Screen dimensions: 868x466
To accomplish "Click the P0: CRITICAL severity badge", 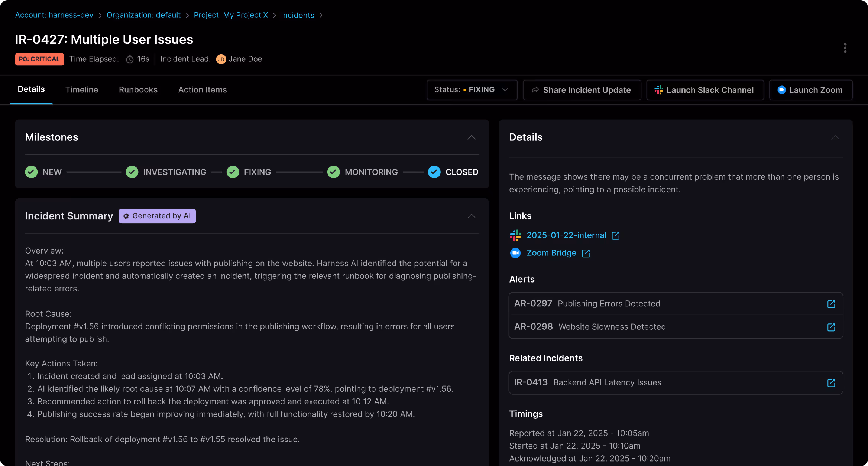I will coord(39,59).
